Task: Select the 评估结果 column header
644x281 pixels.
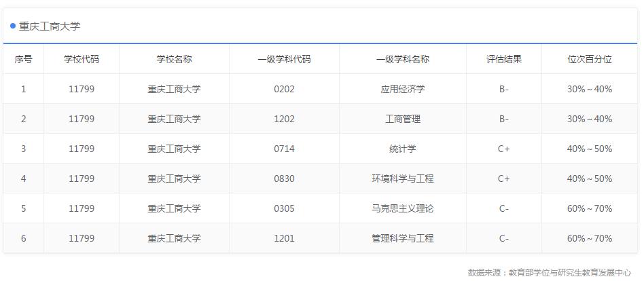Action: [x=504, y=59]
